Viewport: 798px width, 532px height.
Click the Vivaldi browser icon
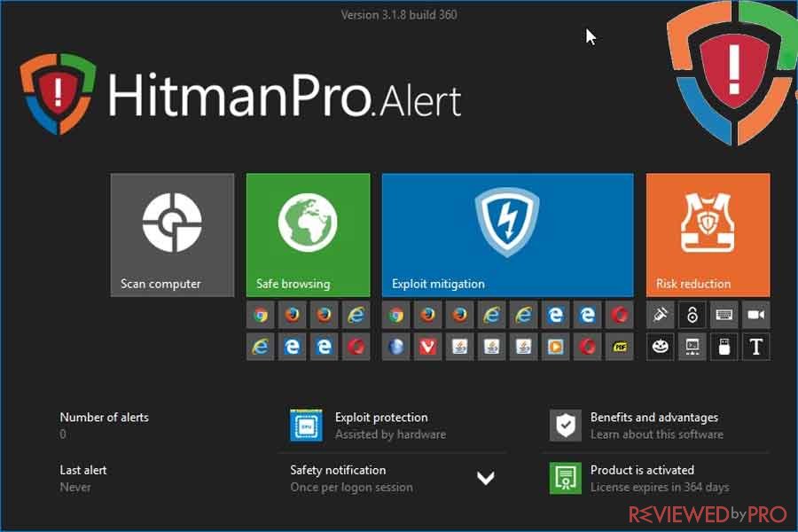tap(427, 347)
